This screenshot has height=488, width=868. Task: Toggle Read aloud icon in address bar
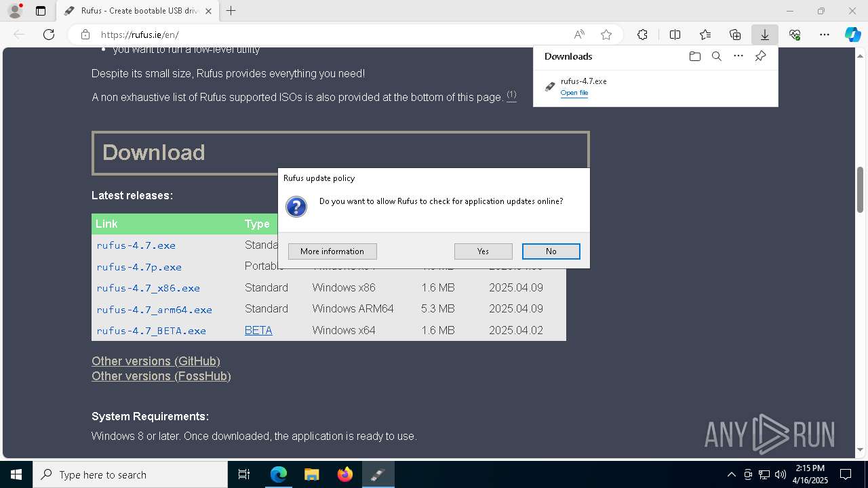pyautogui.click(x=579, y=35)
